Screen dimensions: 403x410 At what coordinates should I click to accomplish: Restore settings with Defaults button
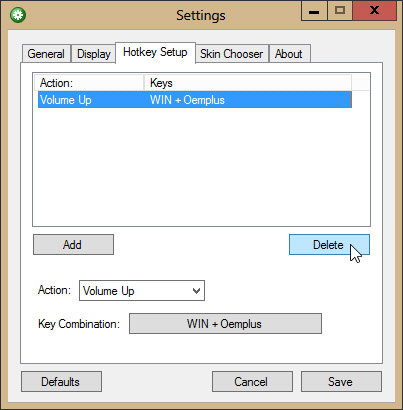[61, 381]
